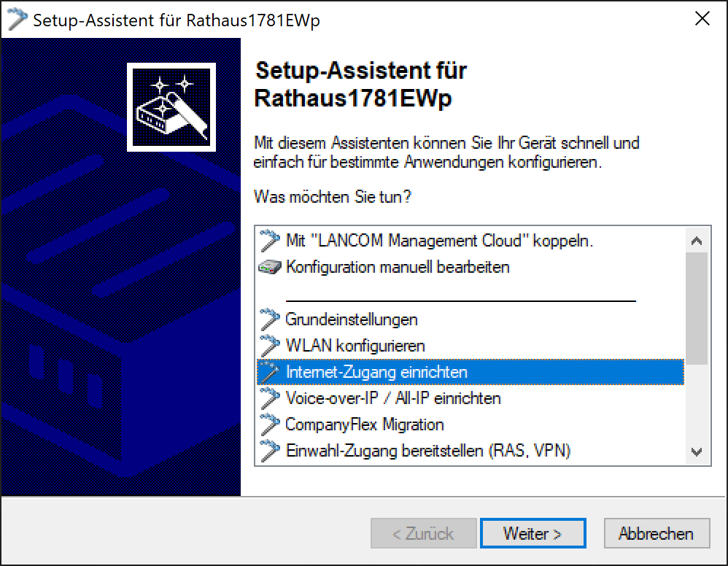Click the device icon beside Konfiguration manuell bearbeiten
Image resolution: width=728 pixels, height=566 pixels.
tap(269, 267)
